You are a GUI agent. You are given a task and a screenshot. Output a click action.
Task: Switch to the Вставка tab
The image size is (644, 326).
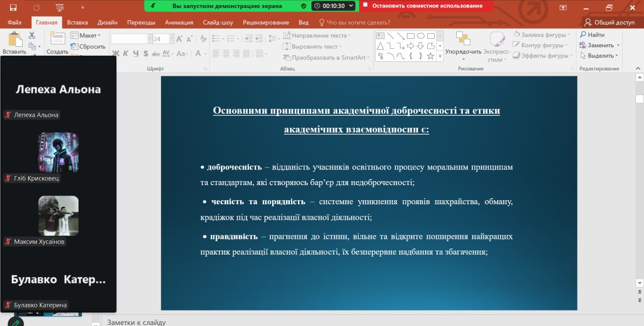[x=77, y=22]
